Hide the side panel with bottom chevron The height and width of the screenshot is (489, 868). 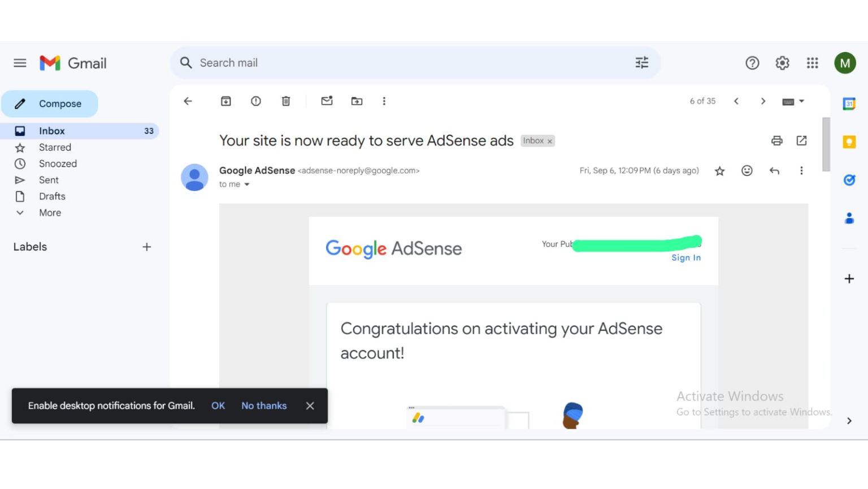click(x=849, y=421)
